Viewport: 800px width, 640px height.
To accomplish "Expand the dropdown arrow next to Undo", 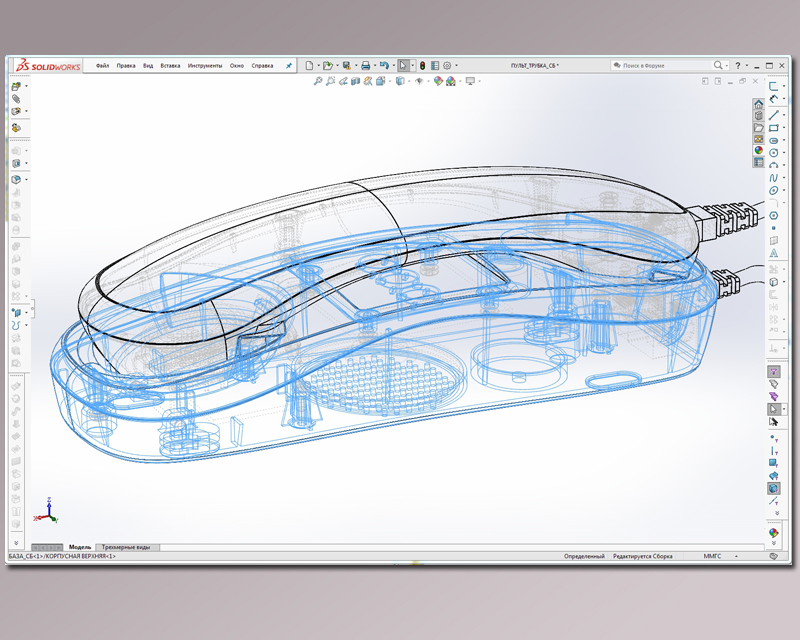I will click(x=393, y=65).
